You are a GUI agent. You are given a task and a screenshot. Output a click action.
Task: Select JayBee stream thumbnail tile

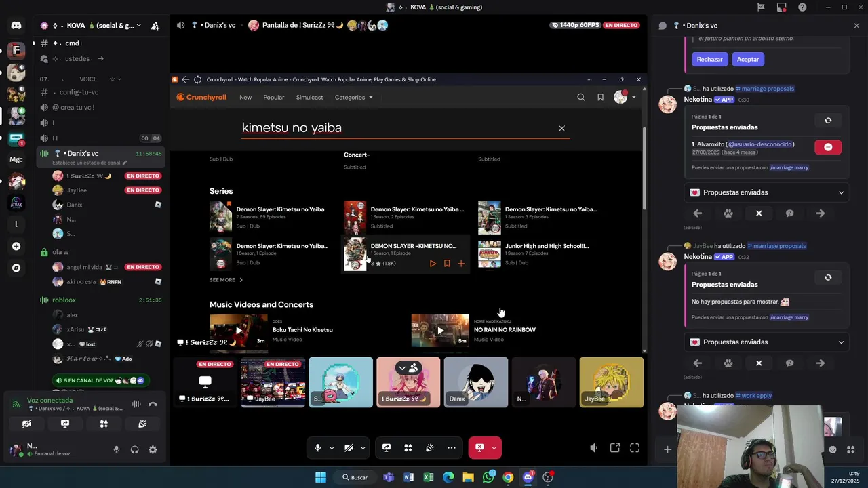point(273,382)
